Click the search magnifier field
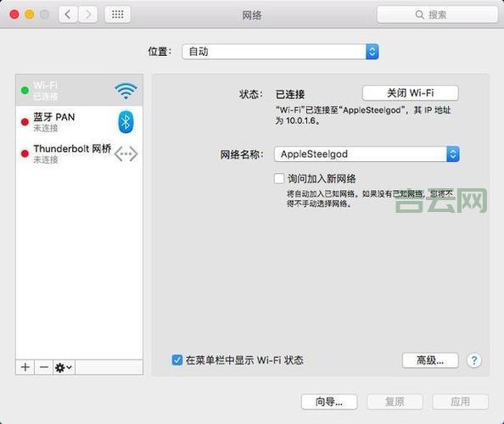The width and height of the screenshot is (504, 424). coord(437,14)
